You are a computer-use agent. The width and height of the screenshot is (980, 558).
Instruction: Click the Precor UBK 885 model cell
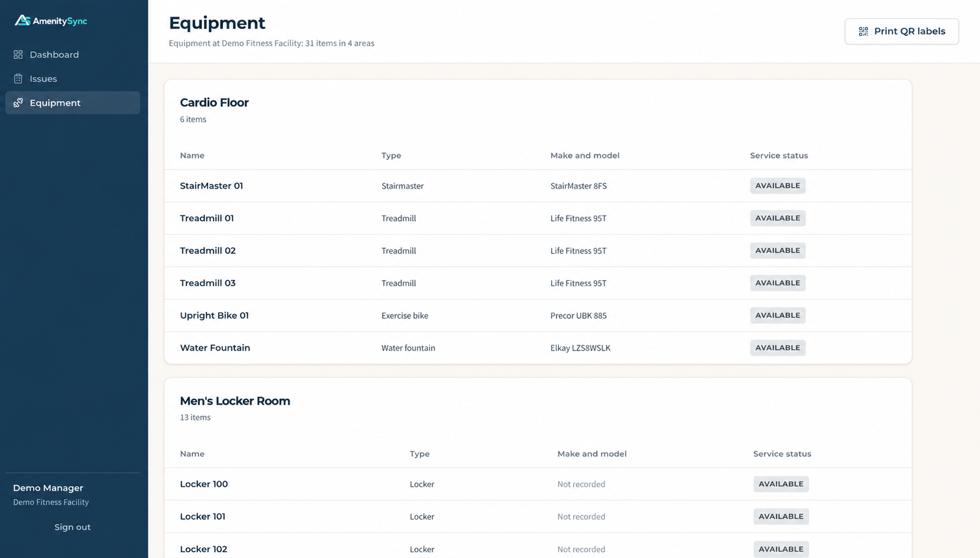(578, 316)
